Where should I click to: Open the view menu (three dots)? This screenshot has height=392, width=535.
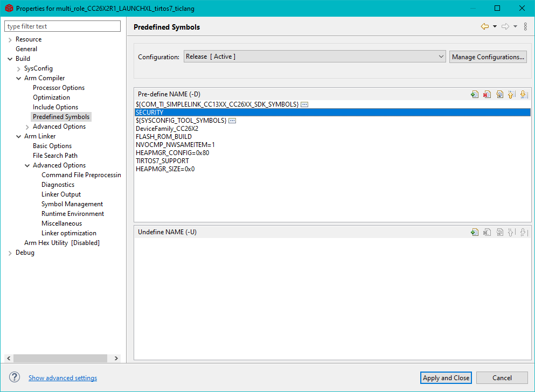click(525, 27)
